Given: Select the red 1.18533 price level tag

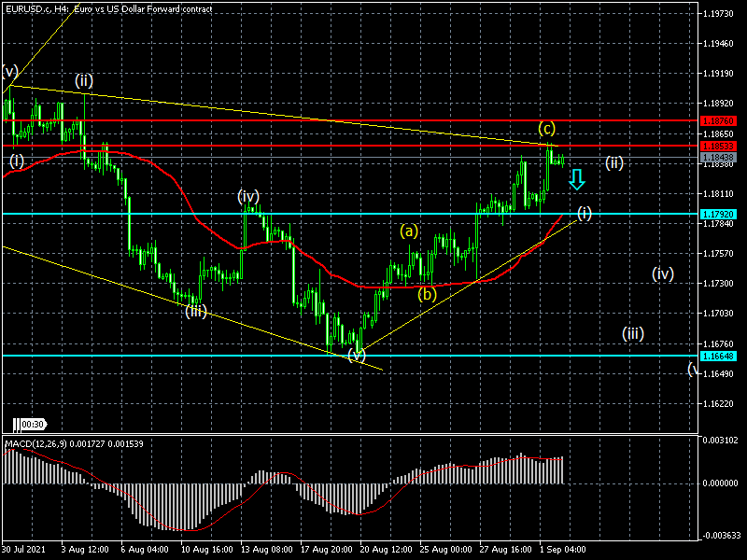Looking at the screenshot, I should coord(718,146).
